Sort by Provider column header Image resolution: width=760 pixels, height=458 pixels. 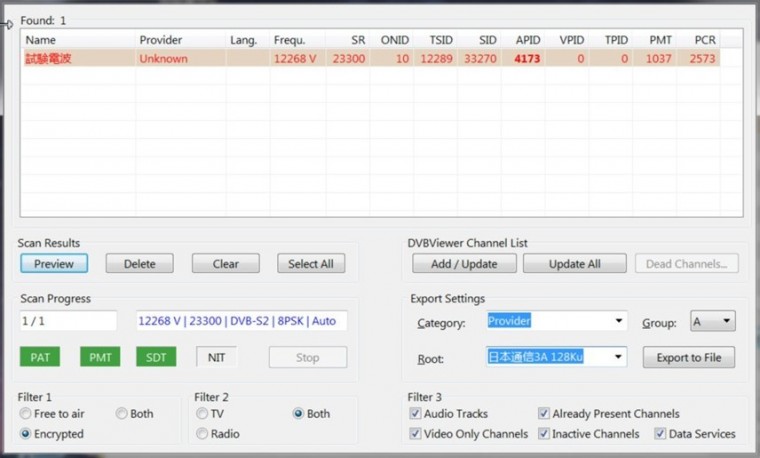pyautogui.click(x=181, y=40)
